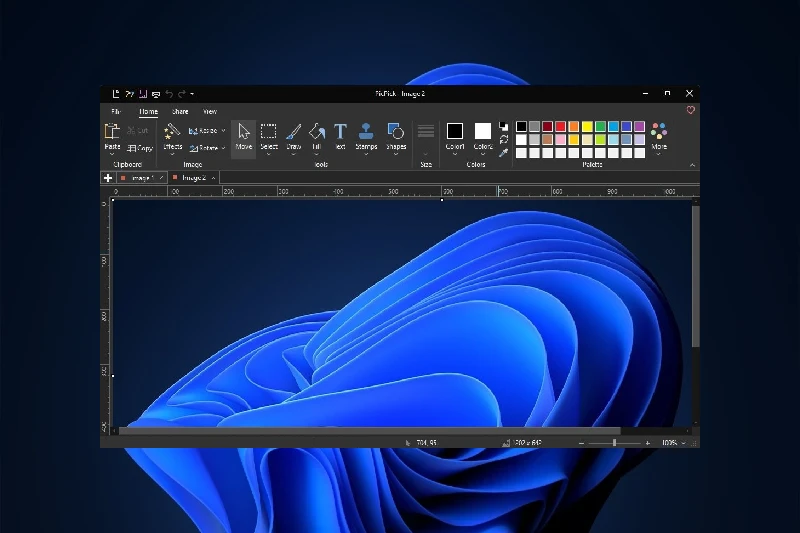Image resolution: width=800 pixels, height=533 pixels.
Task: Expand the Draw tool dropdown arrow
Action: (x=293, y=154)
